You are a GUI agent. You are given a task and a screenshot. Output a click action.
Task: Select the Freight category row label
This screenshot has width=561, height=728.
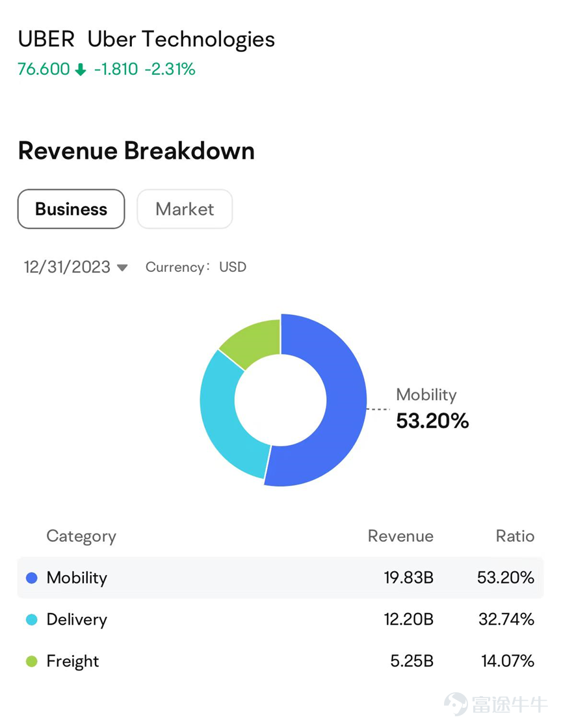point(73,661)
